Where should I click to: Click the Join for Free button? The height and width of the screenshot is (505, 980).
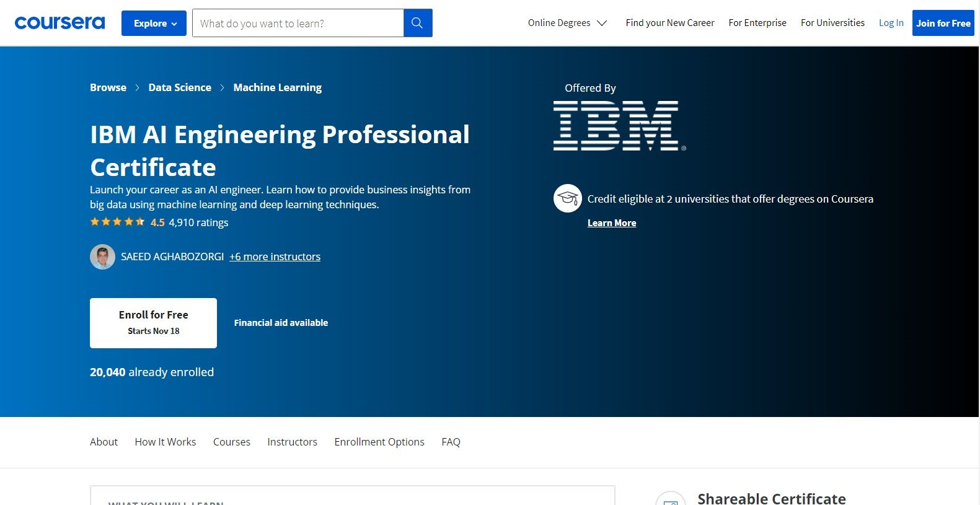tap(943, 24)
